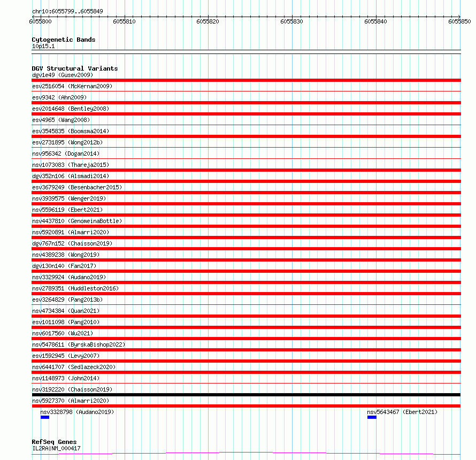Select the Cytogenetic Bands track title
Viewport: 476px width, 460px height.
point(64,40)
